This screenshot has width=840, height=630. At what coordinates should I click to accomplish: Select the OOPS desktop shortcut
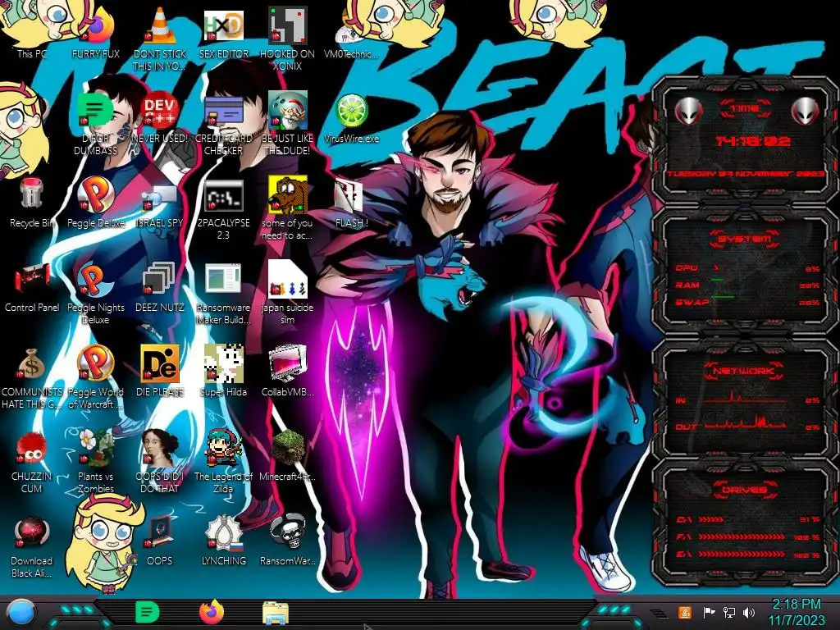pos(160,540)
